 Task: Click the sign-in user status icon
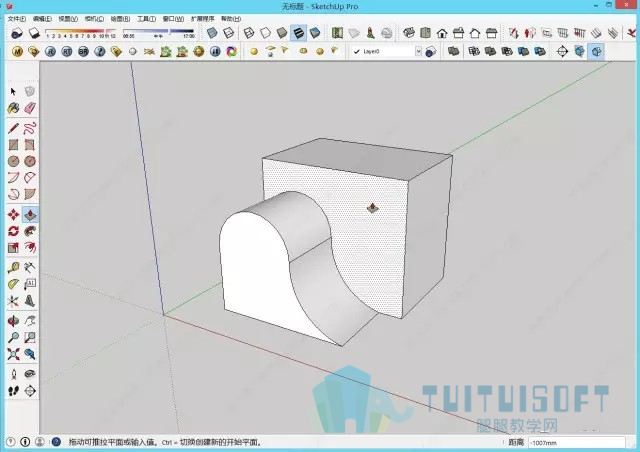(40, 441)
